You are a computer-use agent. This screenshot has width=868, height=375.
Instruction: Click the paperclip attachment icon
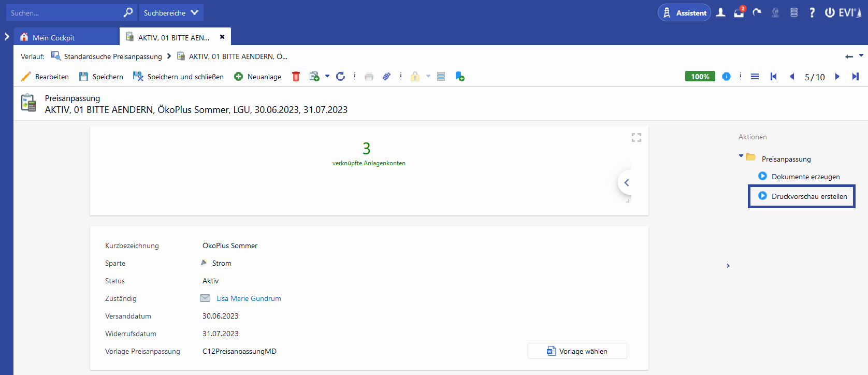(386, 77)
